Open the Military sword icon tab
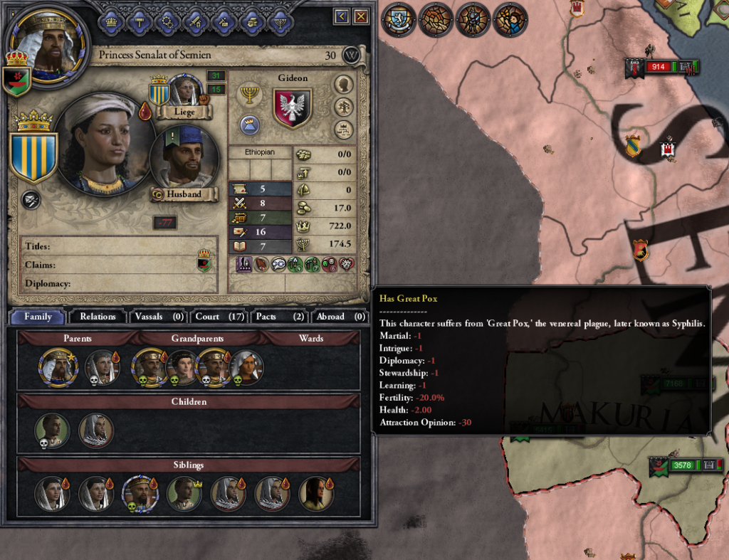 pos(196,22)
